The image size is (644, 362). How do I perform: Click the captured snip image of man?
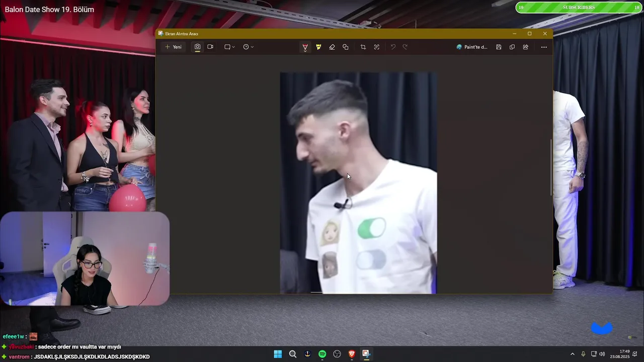(358, 183)
